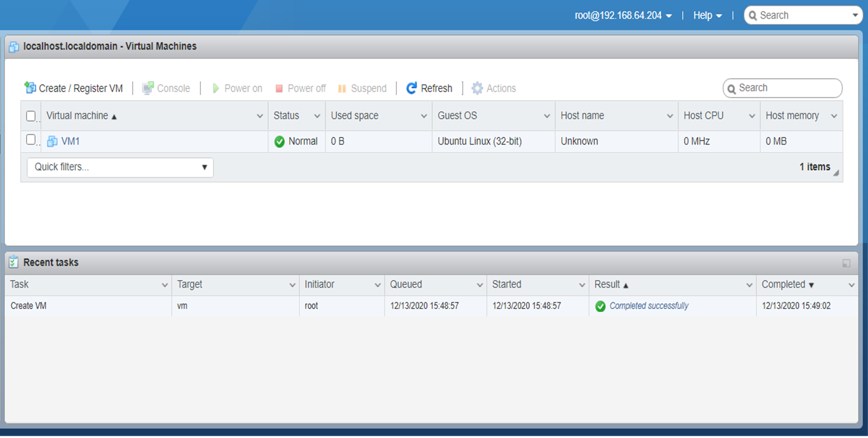Screen dimensions: 868x438
Task: Click the Suspend pause icon
Action: pos(342,89)
